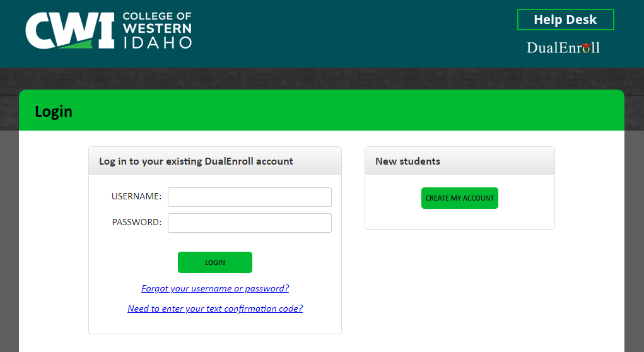The height and width of the screenshot is (352, 644).
Task: Open Need to enter your text confirmation code link
Action: coord(215,308)
